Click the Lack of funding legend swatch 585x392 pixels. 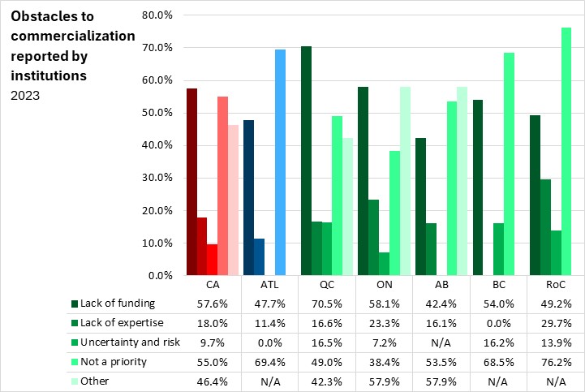[74, 304]
